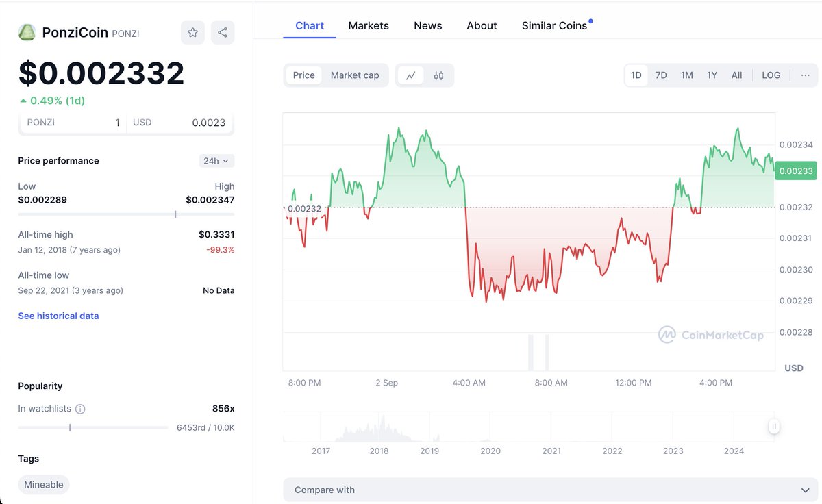Toggle chart to Market cap view
This screenshot has height=504, width=822.
click(x=355, y=75)
